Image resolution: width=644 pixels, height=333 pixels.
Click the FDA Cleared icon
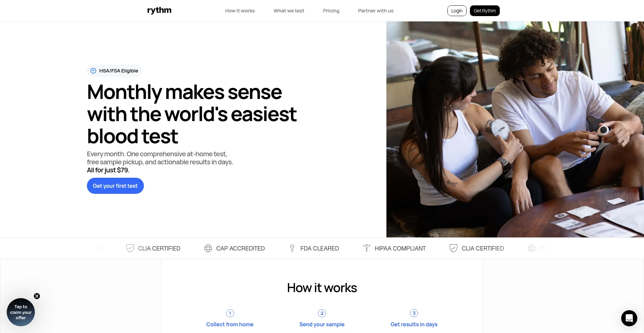coord(292,248)
